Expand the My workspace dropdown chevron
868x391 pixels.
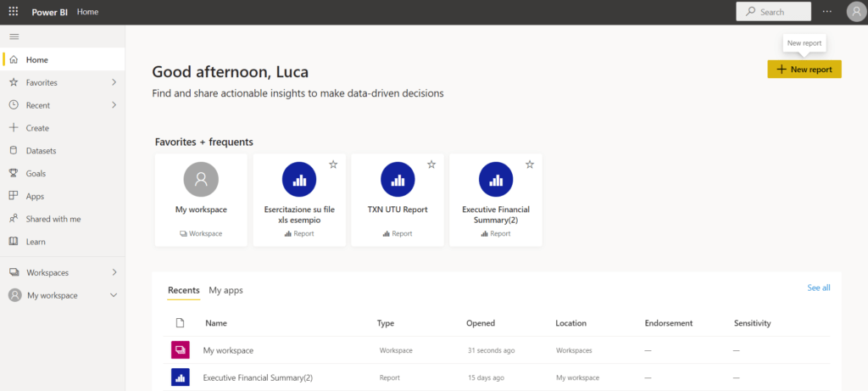(114, 295)
